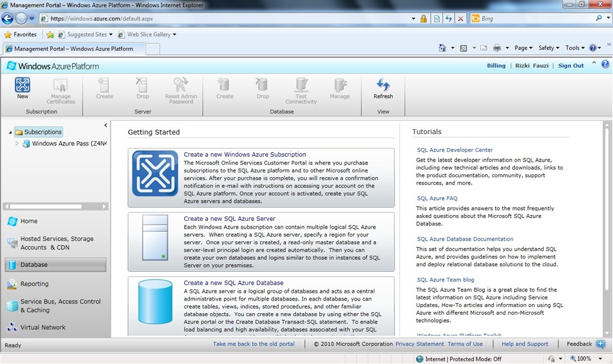Click the Server Create icon
Viewport: 613px width, 364px height.
104,85
